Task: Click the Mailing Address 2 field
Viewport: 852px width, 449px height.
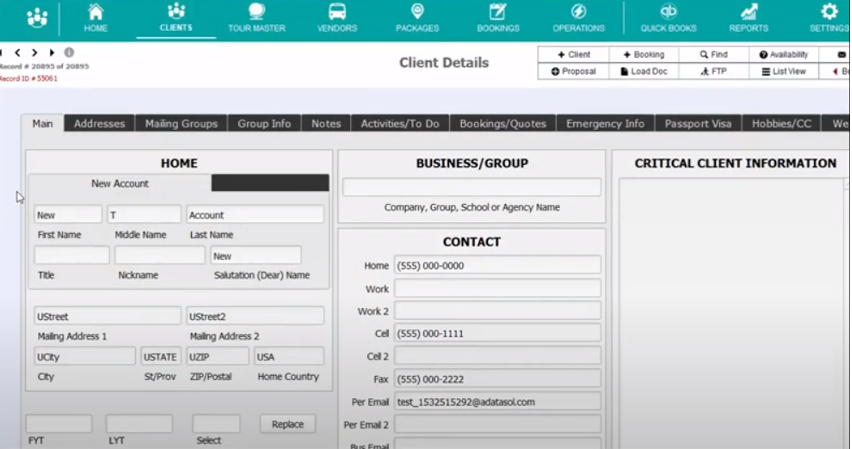Action: (255, 316)
